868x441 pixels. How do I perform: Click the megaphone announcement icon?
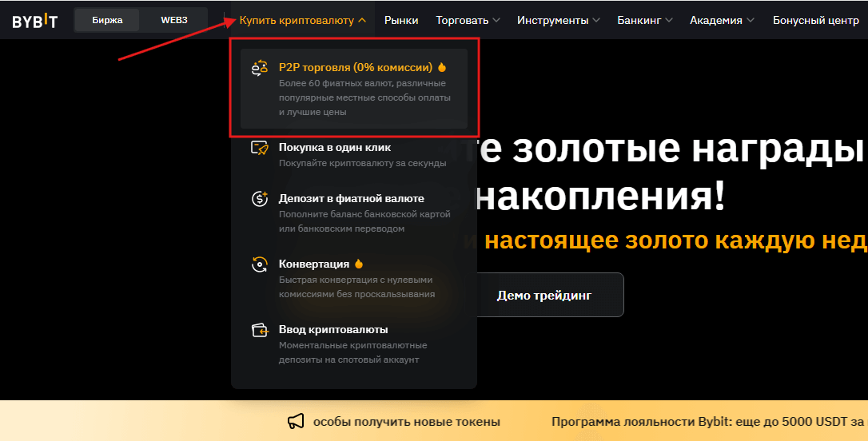point(296,422)
